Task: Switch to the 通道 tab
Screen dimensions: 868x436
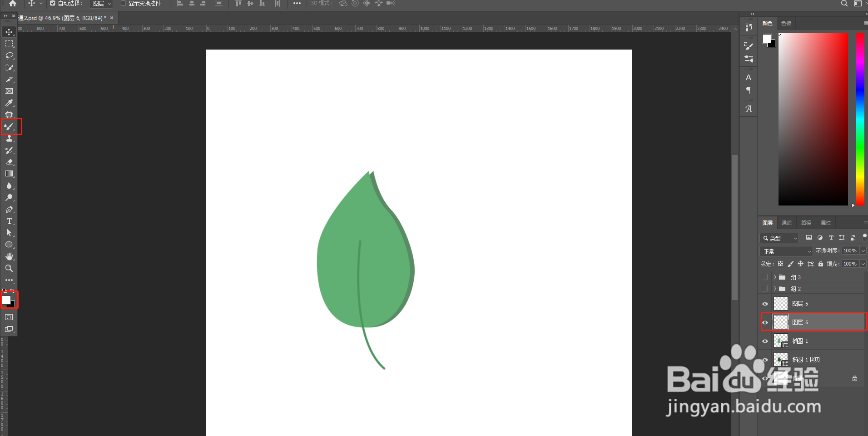Action: [x=787, y=223]
